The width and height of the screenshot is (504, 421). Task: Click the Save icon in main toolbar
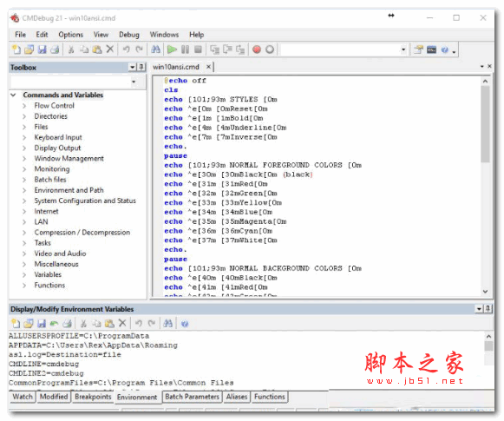[43, 49]
